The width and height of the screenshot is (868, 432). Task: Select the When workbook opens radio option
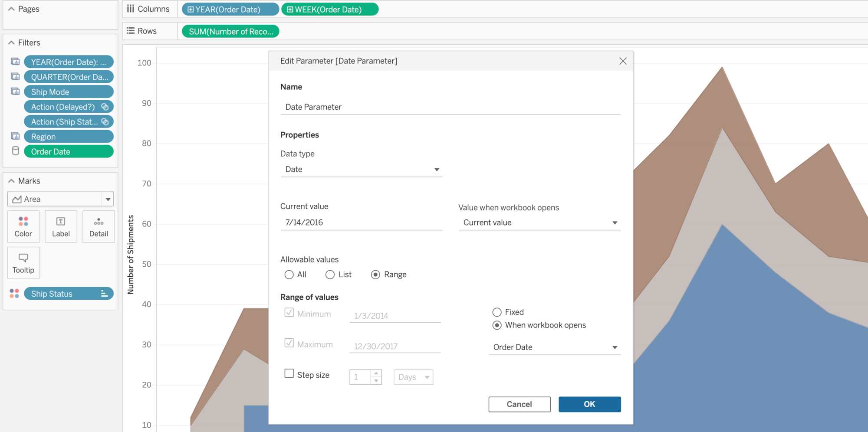coord(497,325)
